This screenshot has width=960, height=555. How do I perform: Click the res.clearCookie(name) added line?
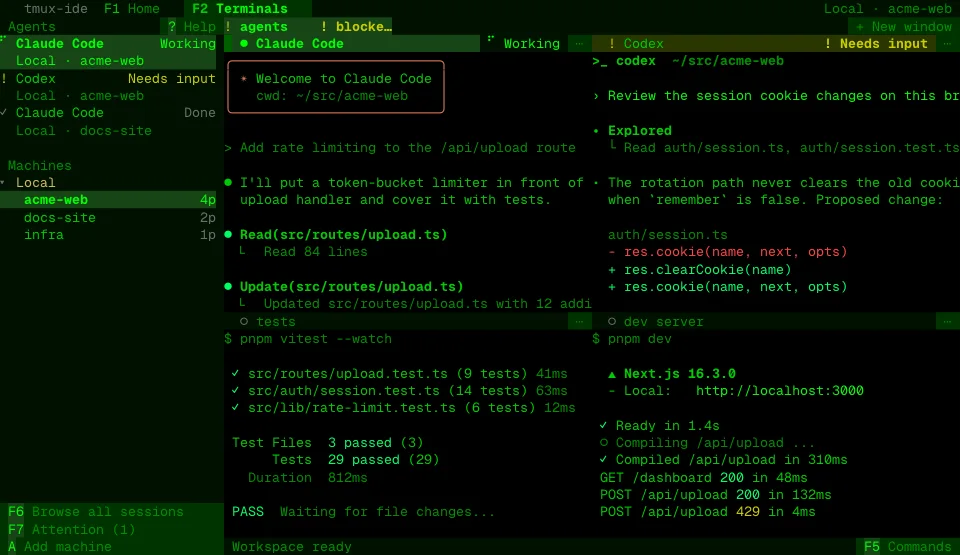point(699,270)
